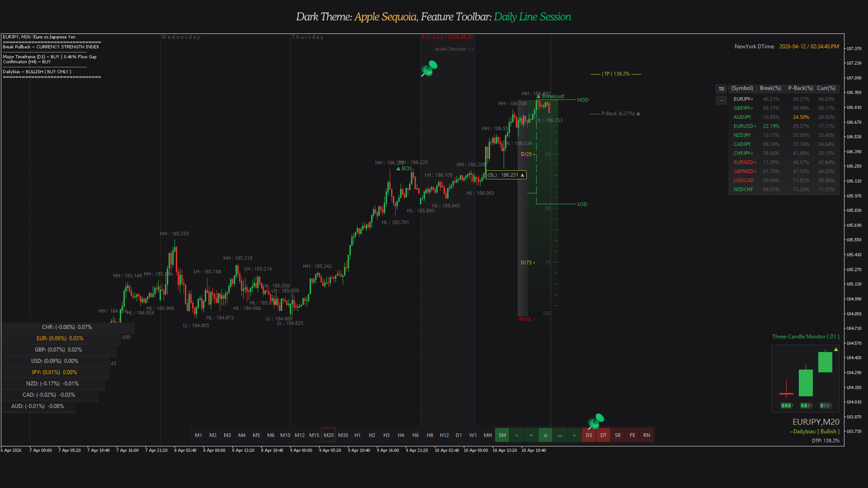Select GBPJPY+ in the symbol list
Screen dimensions: 868x488
(743, 108)
